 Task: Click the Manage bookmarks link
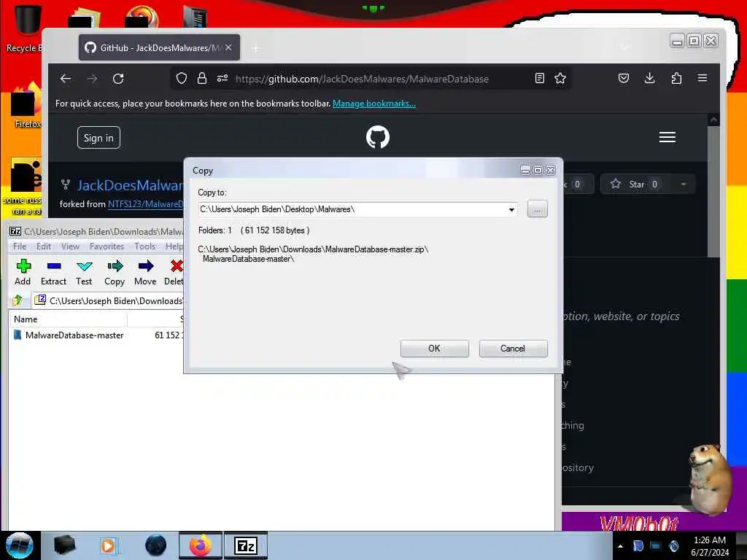374,104
